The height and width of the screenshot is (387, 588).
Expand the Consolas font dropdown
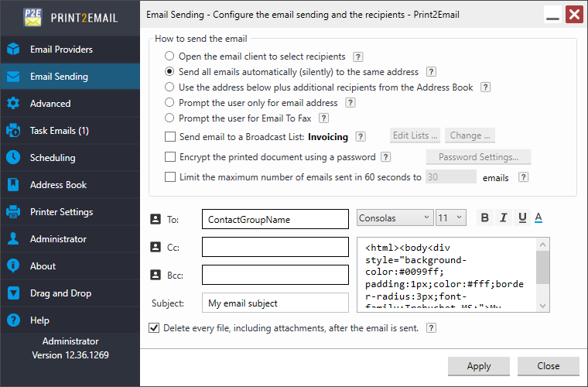click(395, 218)
